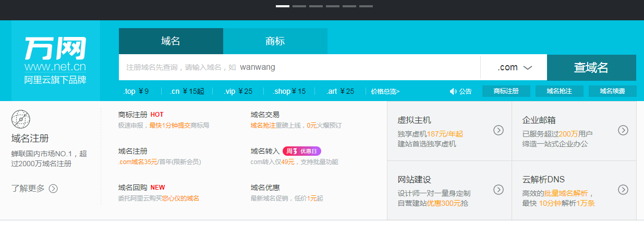
Task: Click the 查域名 search button
Action: click(591, 68)
